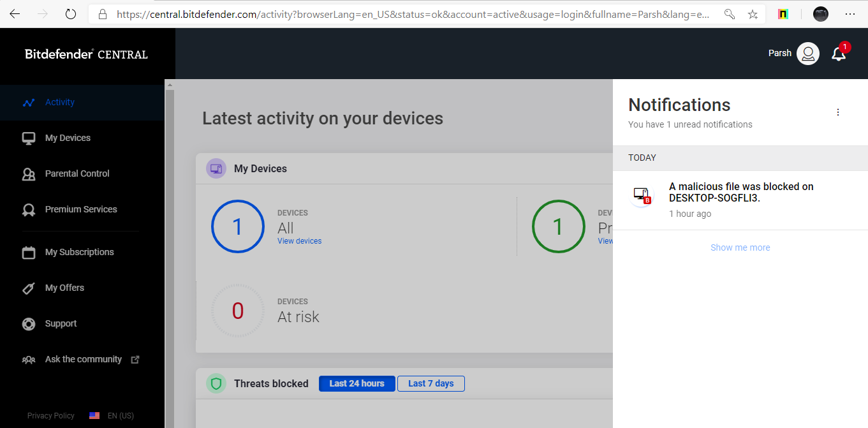868x428 pixels.
Task: Click View devices link under All
Action: point(299,241)
